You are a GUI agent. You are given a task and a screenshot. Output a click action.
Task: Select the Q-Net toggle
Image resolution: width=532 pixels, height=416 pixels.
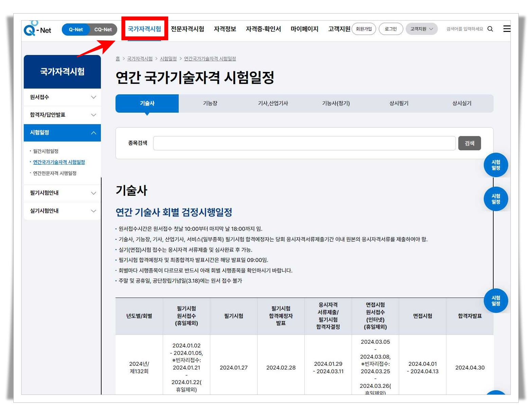(75, 30)
